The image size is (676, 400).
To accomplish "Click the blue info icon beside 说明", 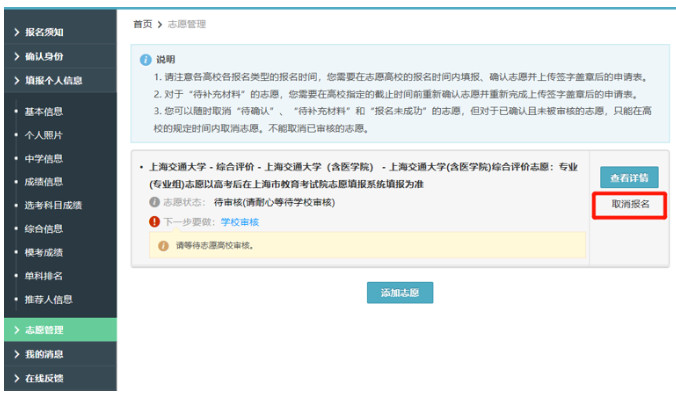I will pos(146,59).
